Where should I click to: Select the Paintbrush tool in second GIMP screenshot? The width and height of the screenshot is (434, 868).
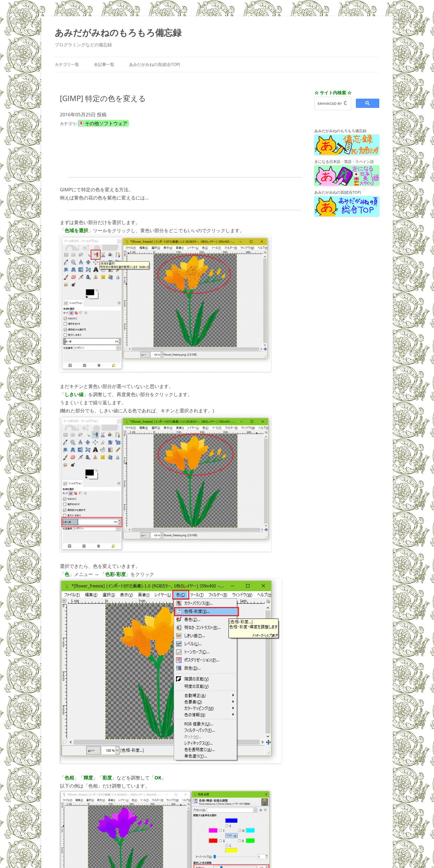(x=66, y=457)
